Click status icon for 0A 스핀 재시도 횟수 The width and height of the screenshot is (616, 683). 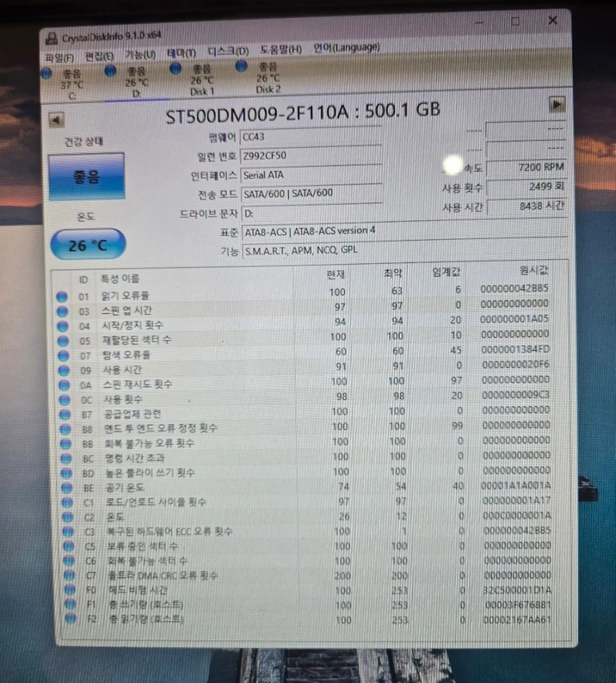64,385
